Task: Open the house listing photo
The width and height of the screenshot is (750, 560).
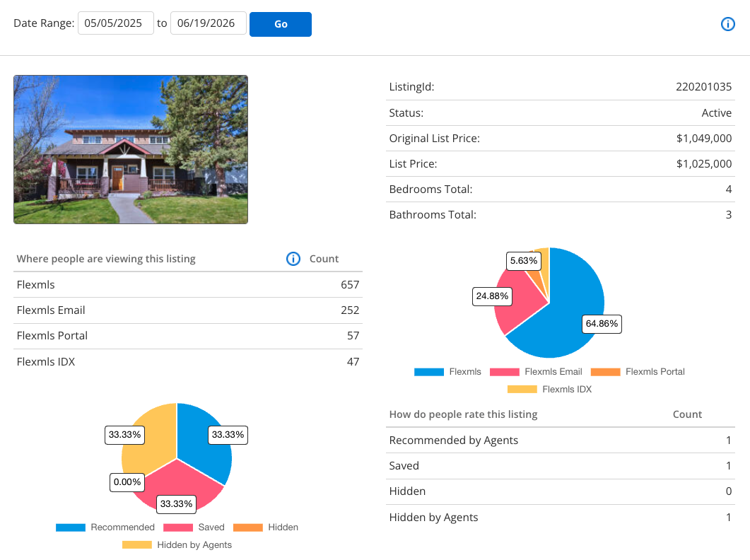Action: (x=131, y=149)
